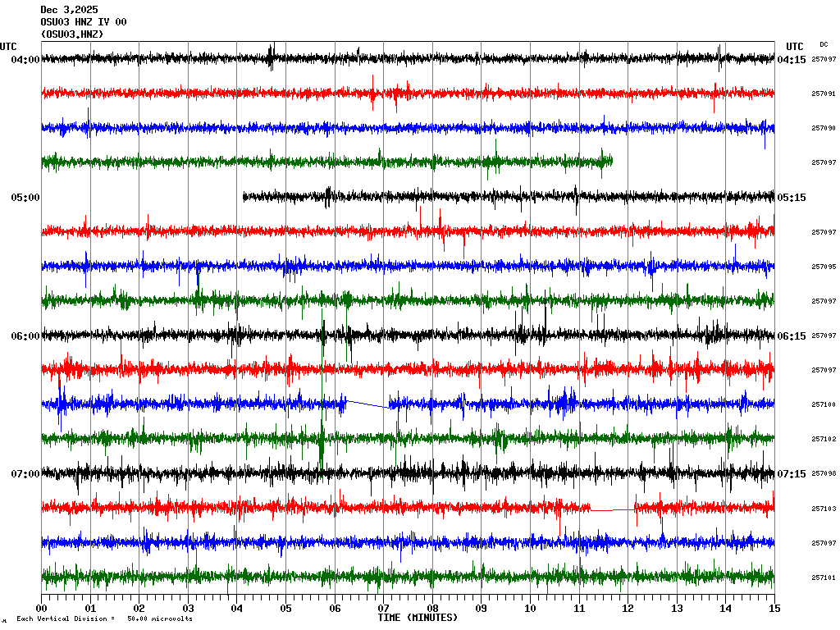Select the 04:15 end-time label
This screenshot has width=840, height=630.
click(x=792, y=60)
